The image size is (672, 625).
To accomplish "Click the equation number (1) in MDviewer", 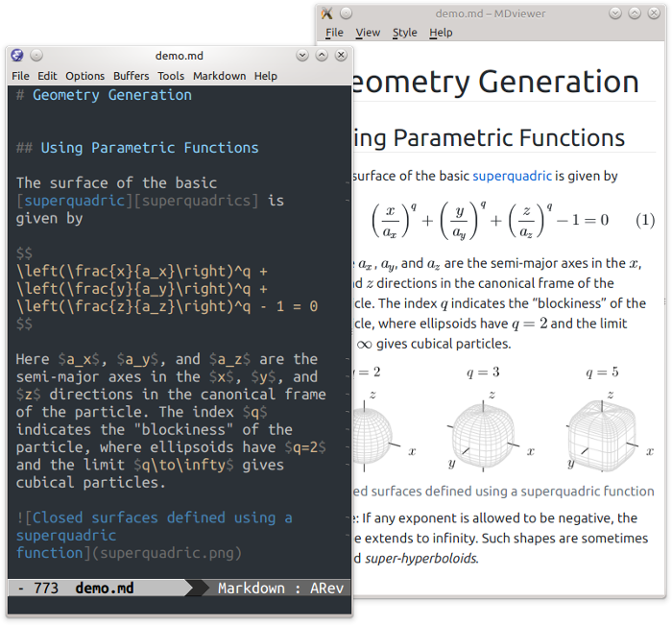I will 645,221.
